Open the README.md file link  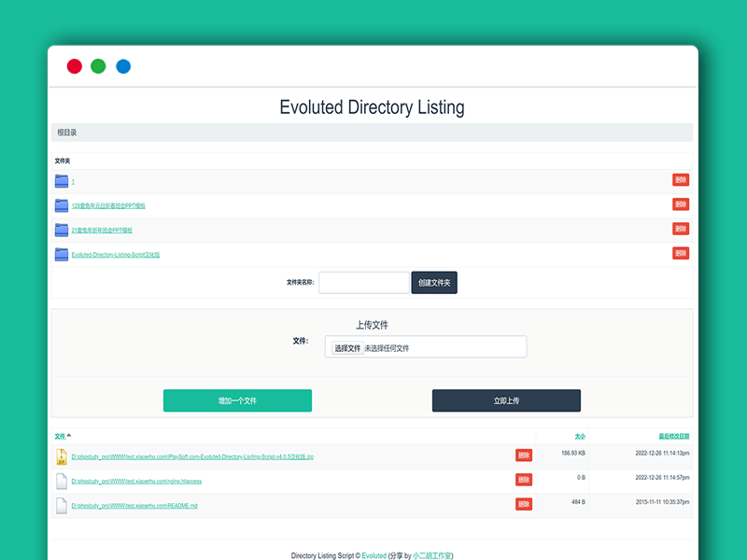[x=134, y=506]
